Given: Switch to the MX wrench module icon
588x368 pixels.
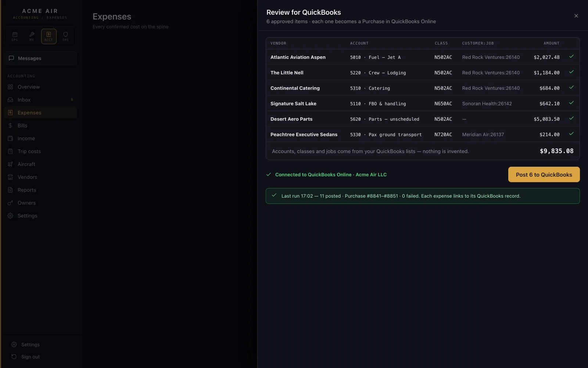Looking at the screenshot, I should 32,36.
